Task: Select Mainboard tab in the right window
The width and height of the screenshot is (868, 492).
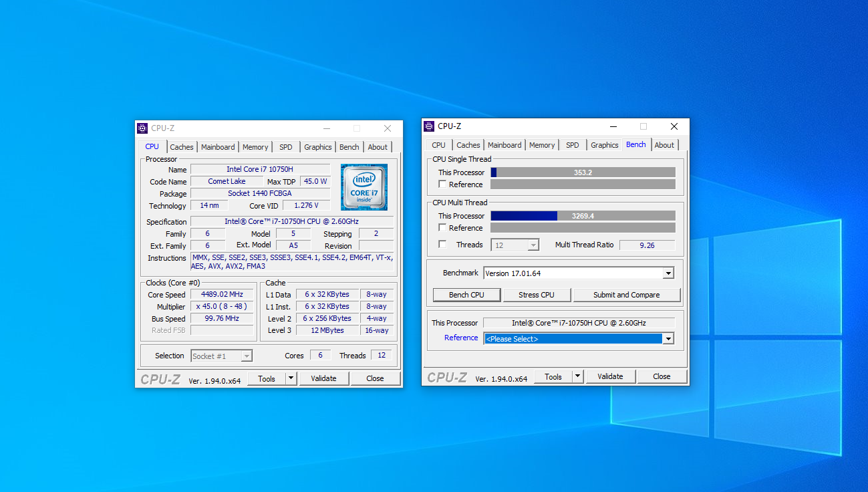Action: tap(504, 145)
